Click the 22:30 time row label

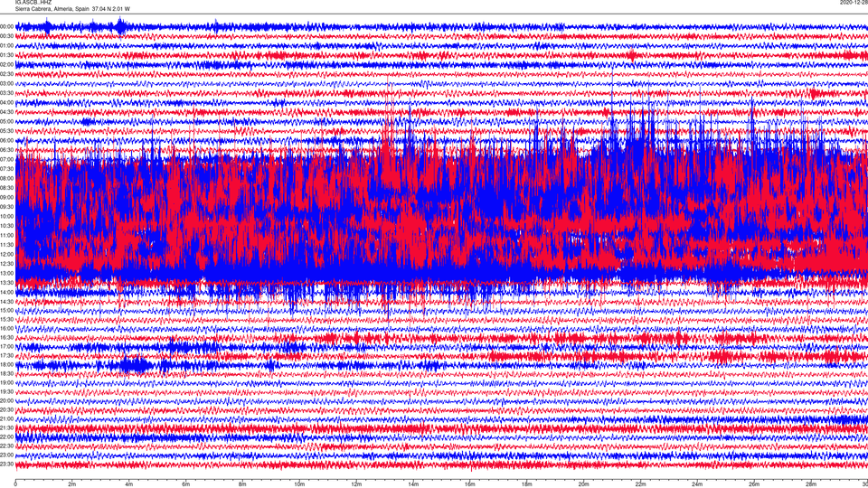(7, 446)
